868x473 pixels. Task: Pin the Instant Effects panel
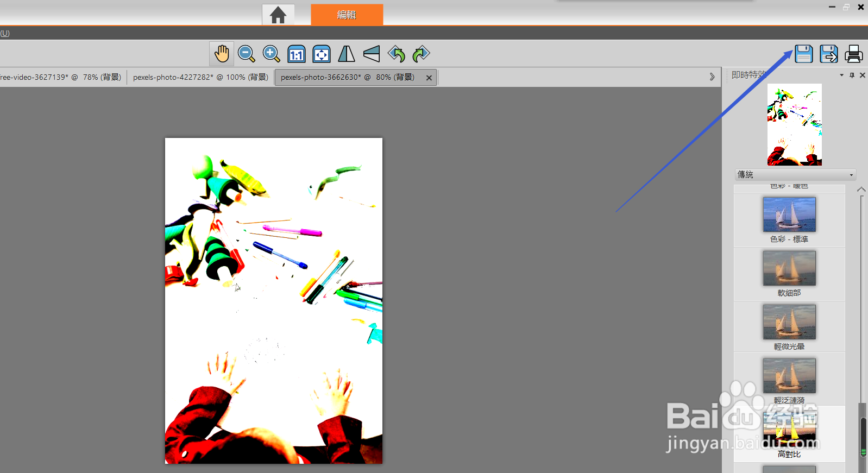point(852,75)
